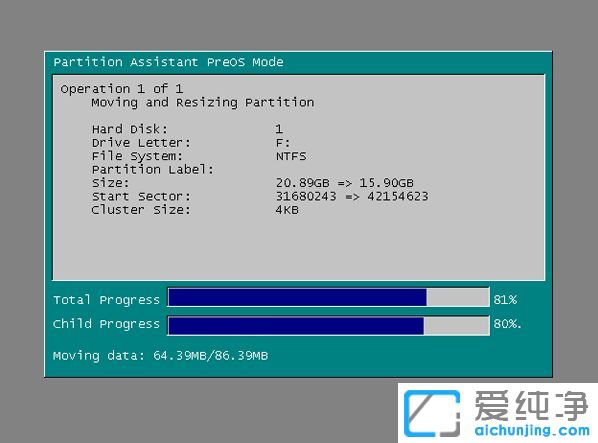This screenshot has width=598, height=443.
Task: Click the 'File System:' label
Action: tap(137, 156)
